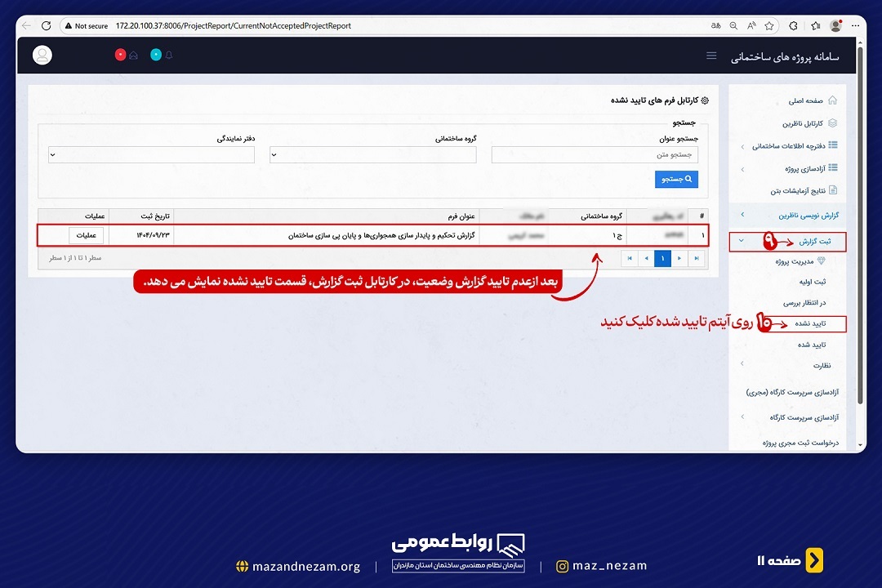Click the home icon beside صفحه اصلی
882x588 pixels.
tap(832, 101)
